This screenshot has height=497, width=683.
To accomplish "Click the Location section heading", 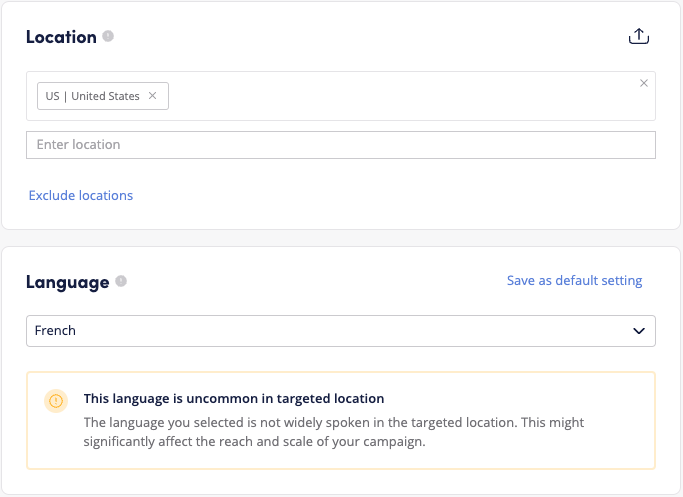I will point(61,37).
